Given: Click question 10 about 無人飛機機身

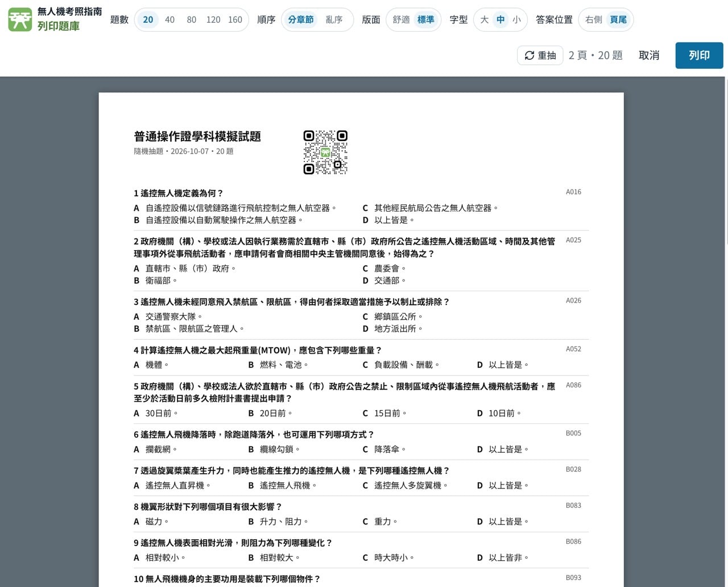Looking at the screenshot, I should [227, 579].
